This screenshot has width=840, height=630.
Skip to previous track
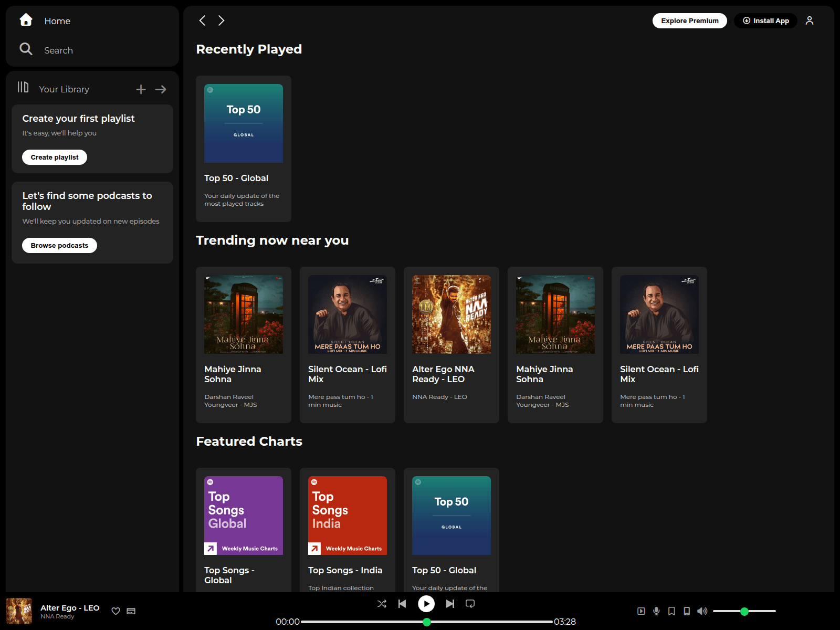[x=402, y=604]
